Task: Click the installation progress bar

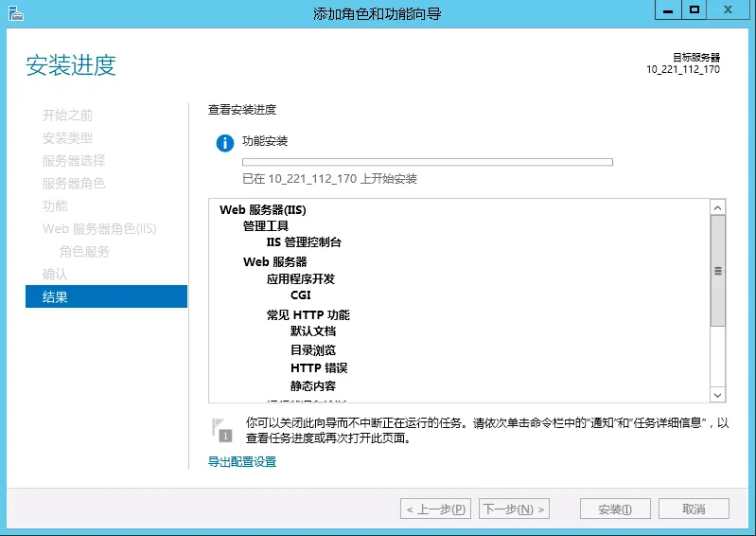Action: coord(427,162)
